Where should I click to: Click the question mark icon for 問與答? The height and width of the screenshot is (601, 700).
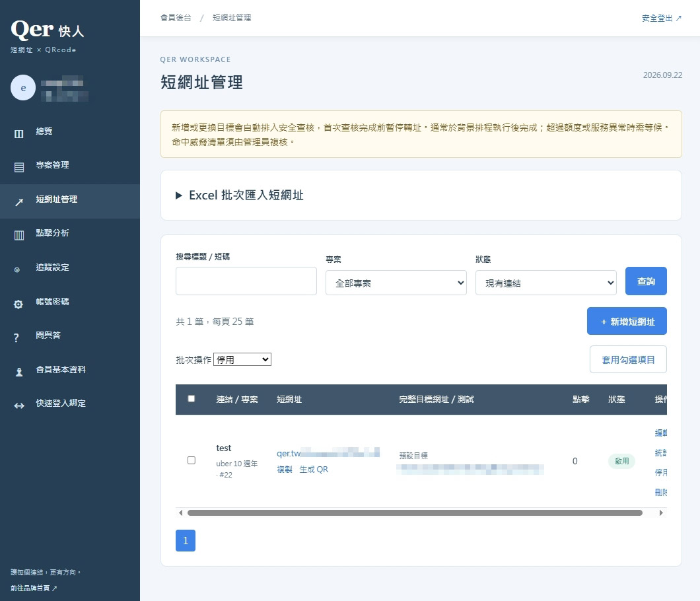[17, 338]
